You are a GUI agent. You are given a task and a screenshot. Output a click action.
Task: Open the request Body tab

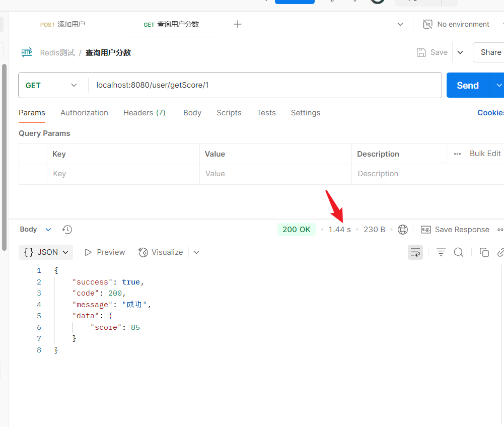(192, 113)
